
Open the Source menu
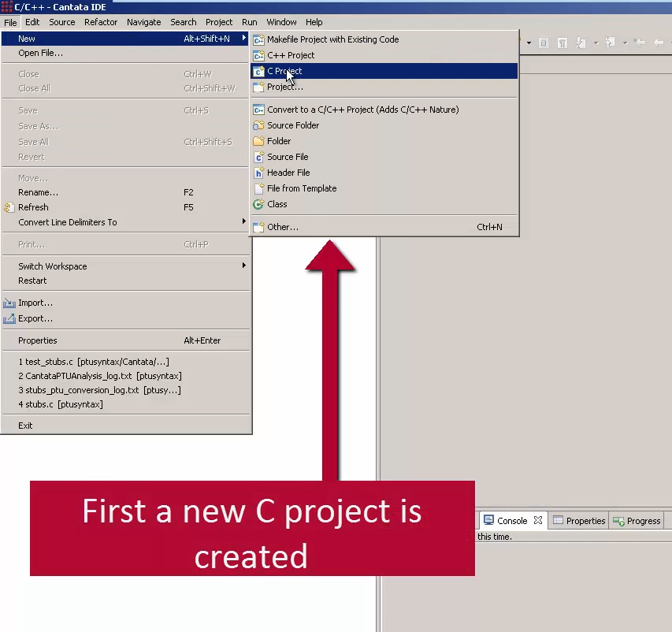click(x=62, y=22)
